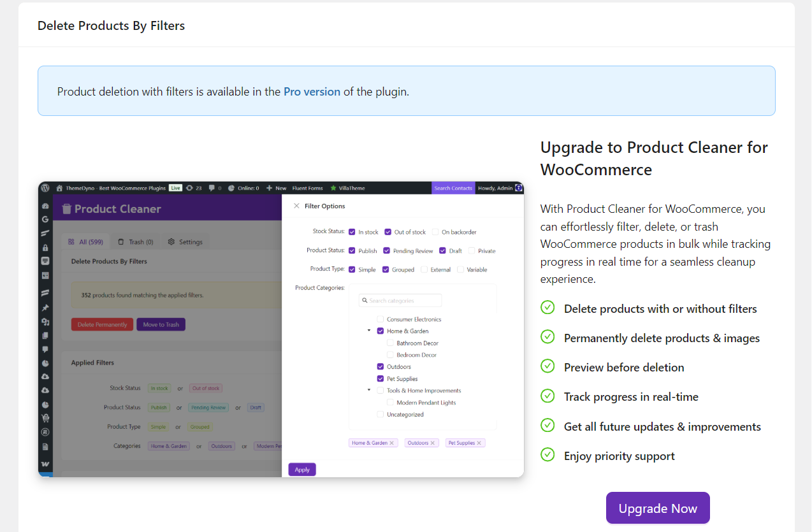Open the Settings tab

pos(185,242)
